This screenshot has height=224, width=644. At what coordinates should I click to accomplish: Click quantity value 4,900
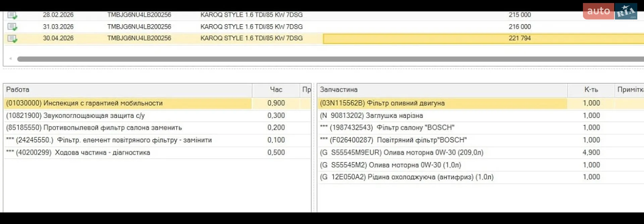591,152
